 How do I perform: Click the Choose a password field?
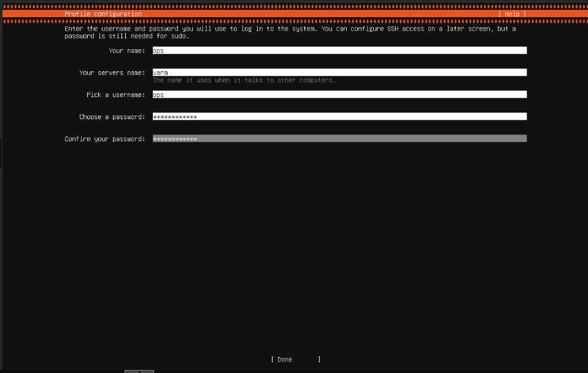(338, 116)
